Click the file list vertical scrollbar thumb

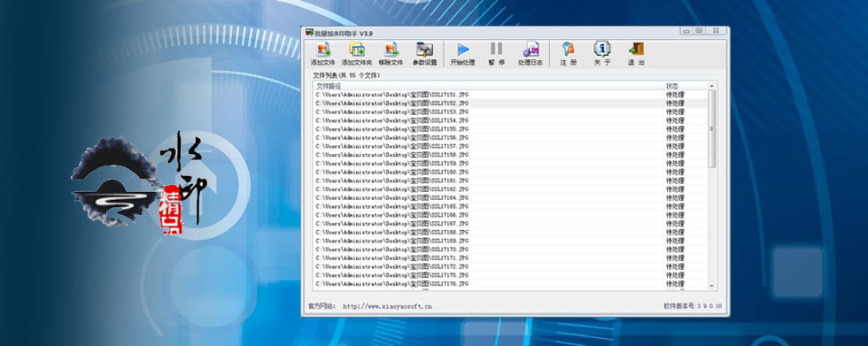pos(712,129)
